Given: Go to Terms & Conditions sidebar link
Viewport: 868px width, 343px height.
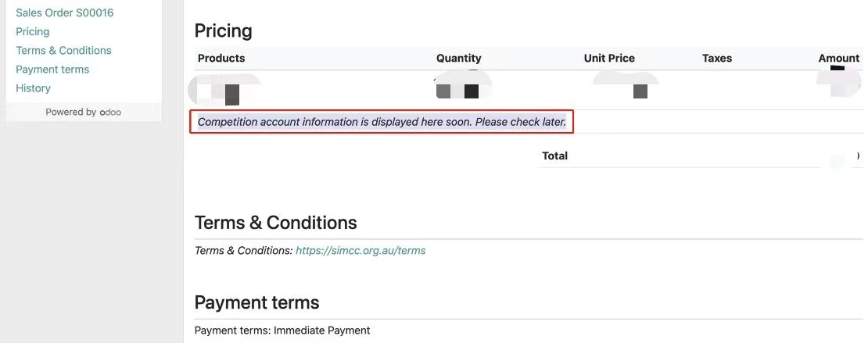Looking at the screenshot, I should tap(63, 50).
